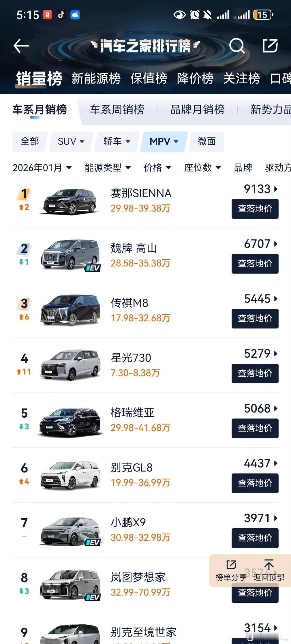Tap the 返回顶部 up-arrow icon
291x644 pixels.
[269, 564]
